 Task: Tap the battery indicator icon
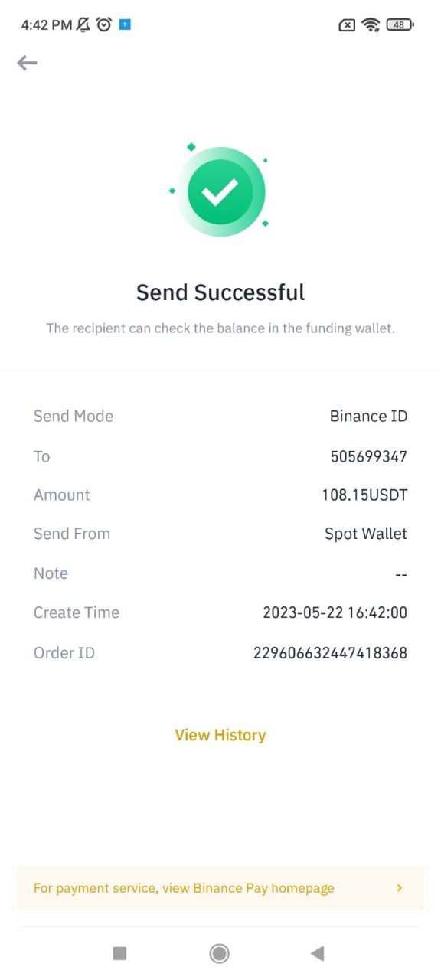pos(400,24)
